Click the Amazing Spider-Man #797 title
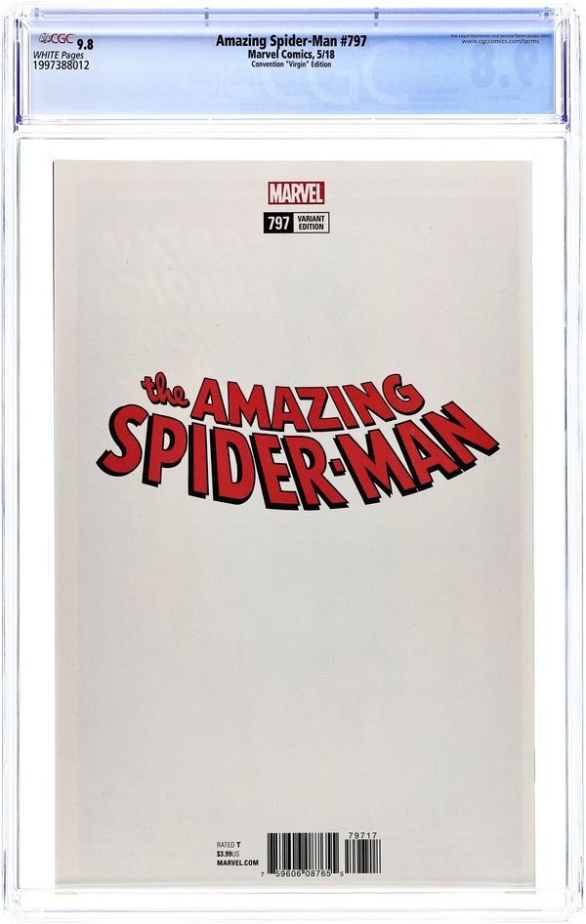 click(x=291, y=41)
